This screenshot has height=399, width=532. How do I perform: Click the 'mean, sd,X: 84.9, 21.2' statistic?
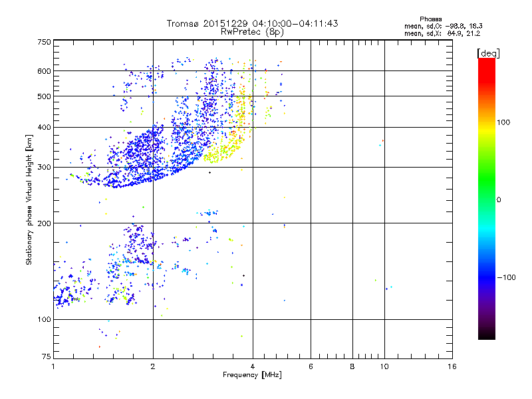(x=442, y=34)
